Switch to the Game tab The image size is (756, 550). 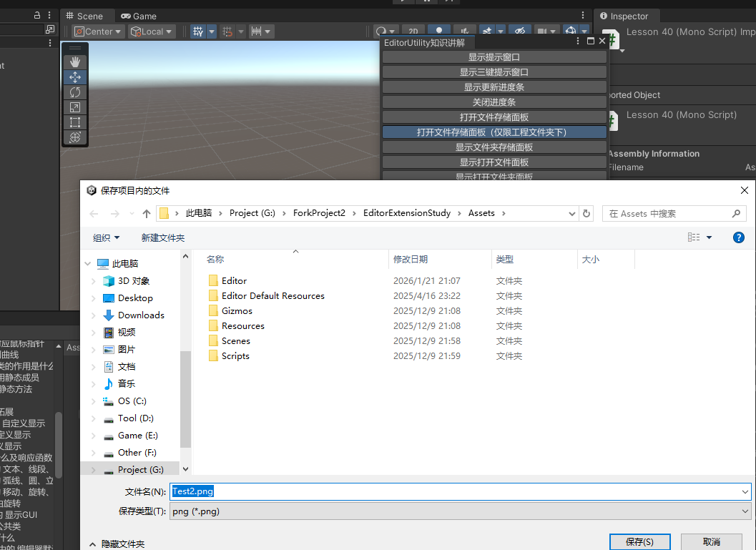tap(139, 16)
